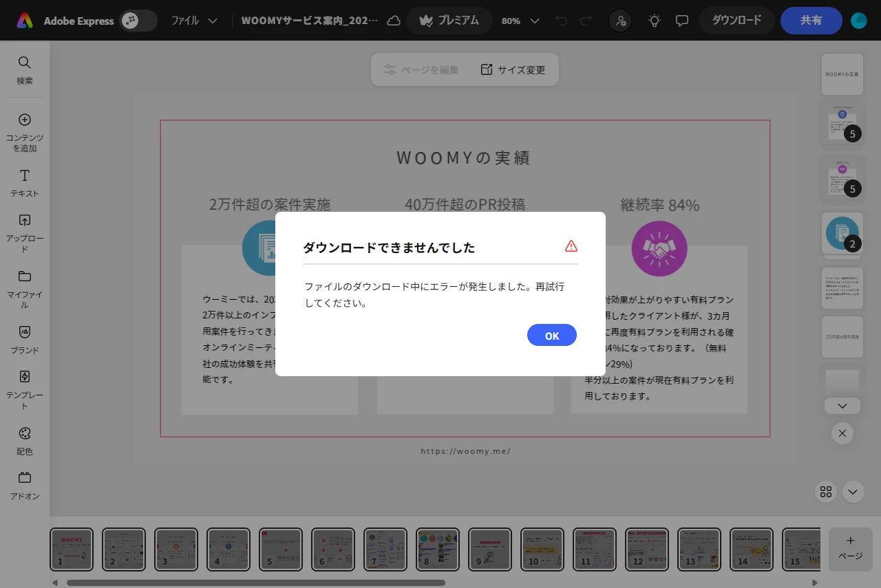Click the https://woomy.me/ text on canvas

click(465, 452)
